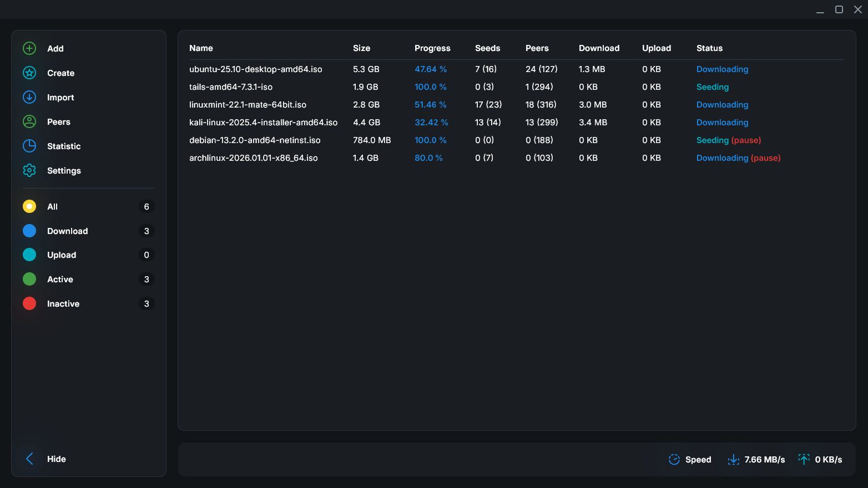This screenshot has height=488, width=868.
Task: Open the Settings gear icon
Action: pyautogui.click(x=29, y=170)
